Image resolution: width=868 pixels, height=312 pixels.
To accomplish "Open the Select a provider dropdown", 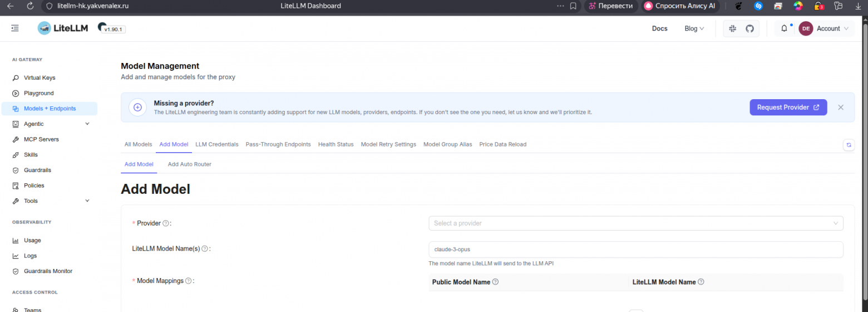I will pos(636,223).
